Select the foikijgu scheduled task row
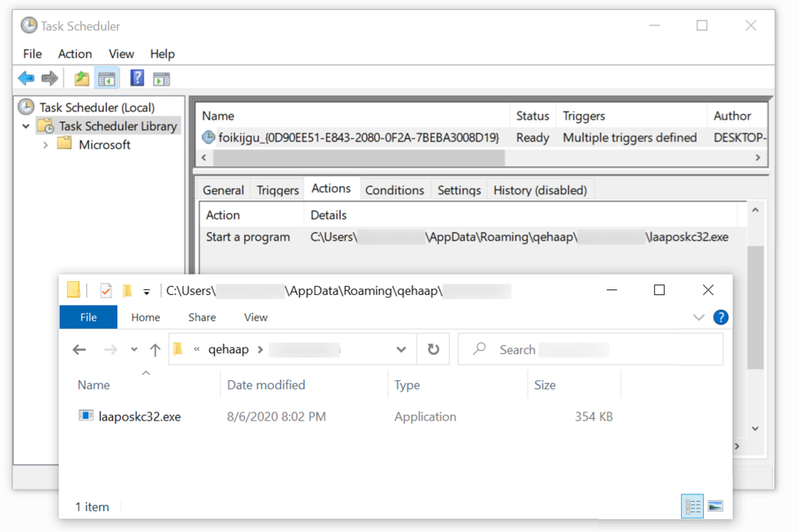 pyautogui.click(x=482, y=138)
